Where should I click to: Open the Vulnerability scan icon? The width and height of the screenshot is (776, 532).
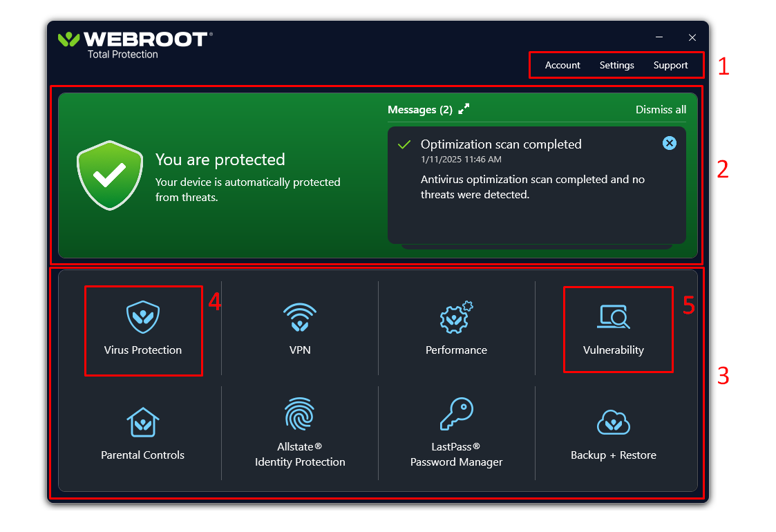[613, 316]
